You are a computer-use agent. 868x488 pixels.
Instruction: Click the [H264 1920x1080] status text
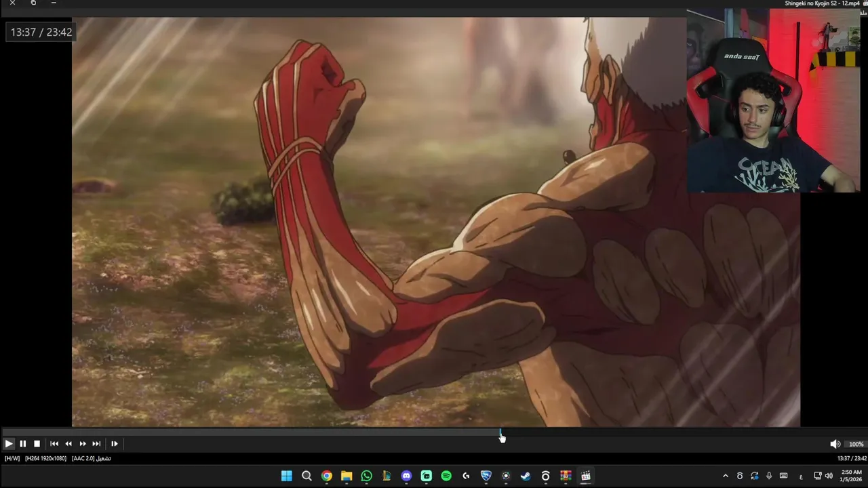(45, 459)
